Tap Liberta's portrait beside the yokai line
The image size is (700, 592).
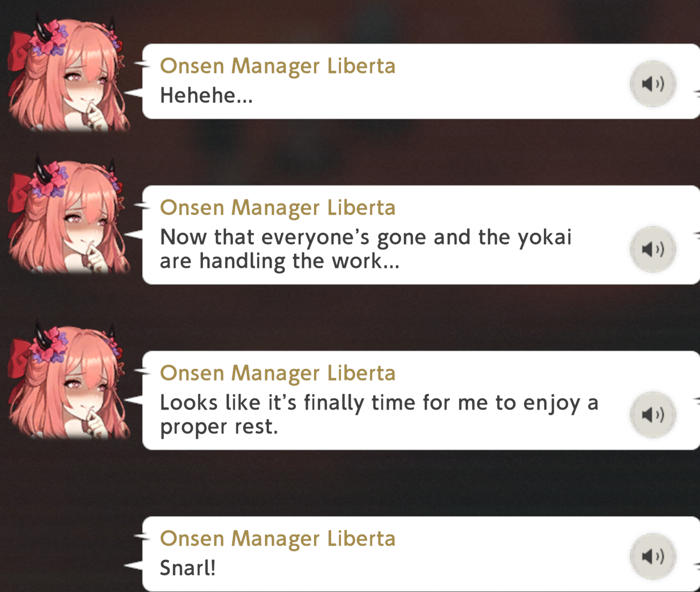coord(69,216)
